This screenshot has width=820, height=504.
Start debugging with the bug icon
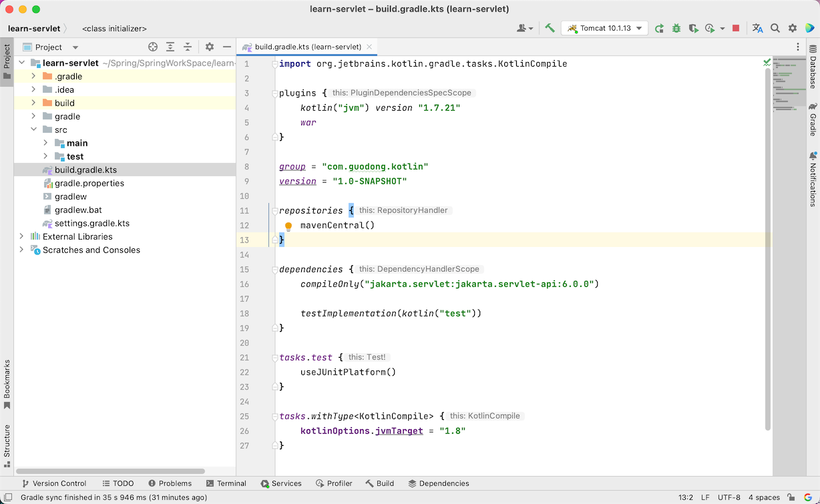point(676,28)
